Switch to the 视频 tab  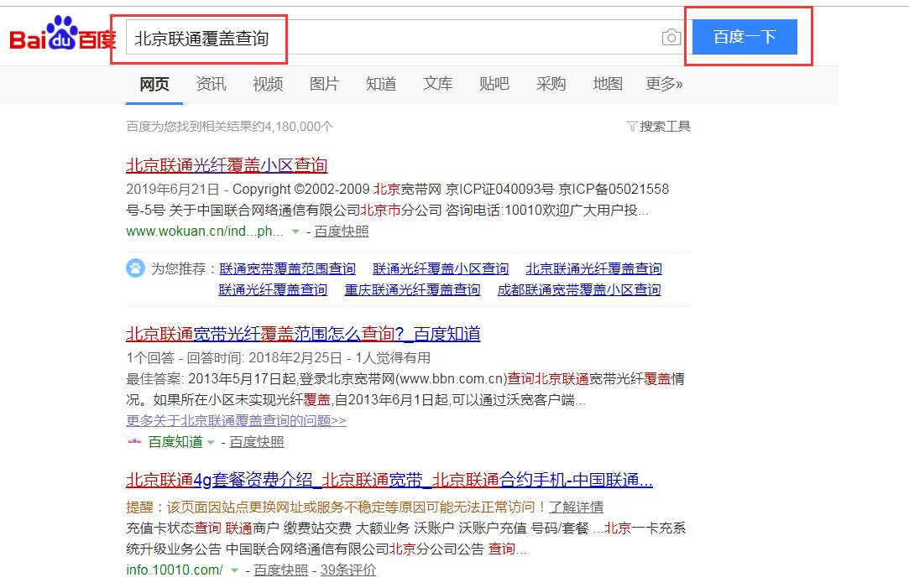[268, 84]
